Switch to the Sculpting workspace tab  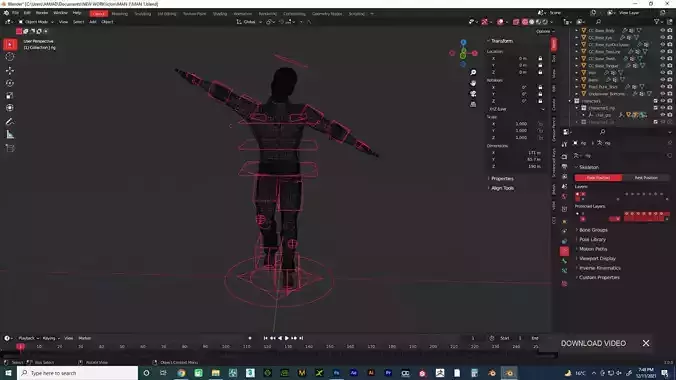[x=143, y=14]
